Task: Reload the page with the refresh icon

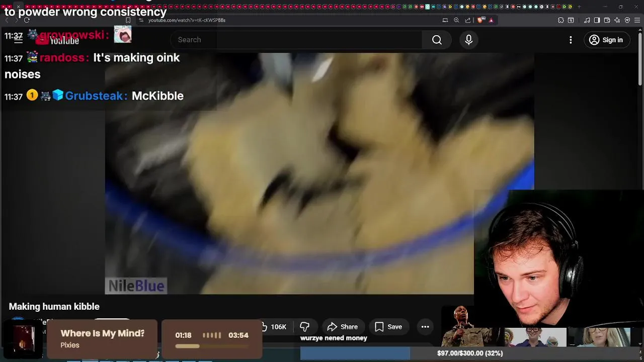Action: 27,20
